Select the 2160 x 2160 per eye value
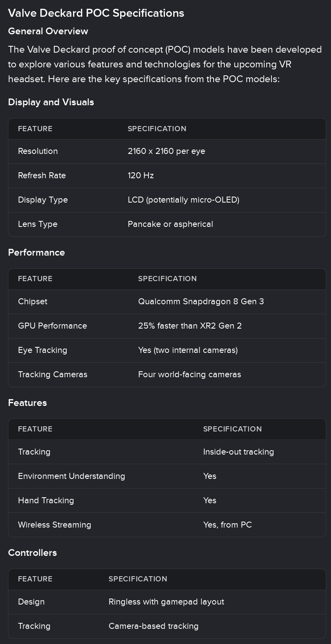 166,151
